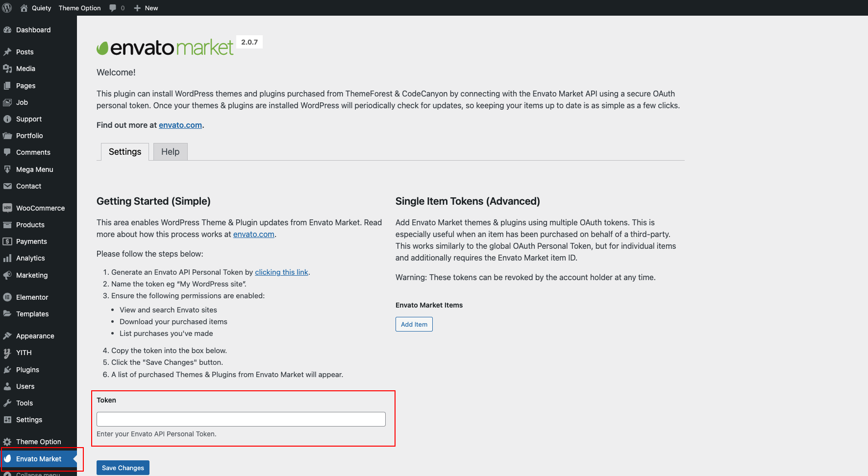Open the WooCommerce sidebar icon
868x476 pixels.
[7, 208]
